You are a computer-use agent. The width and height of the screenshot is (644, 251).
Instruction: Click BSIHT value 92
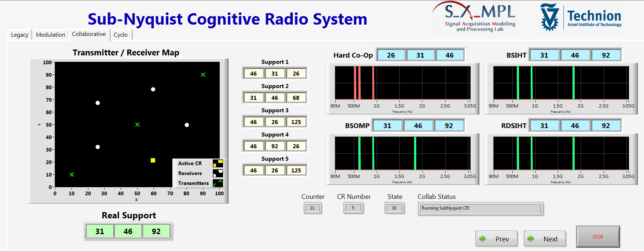click(606, 55)
